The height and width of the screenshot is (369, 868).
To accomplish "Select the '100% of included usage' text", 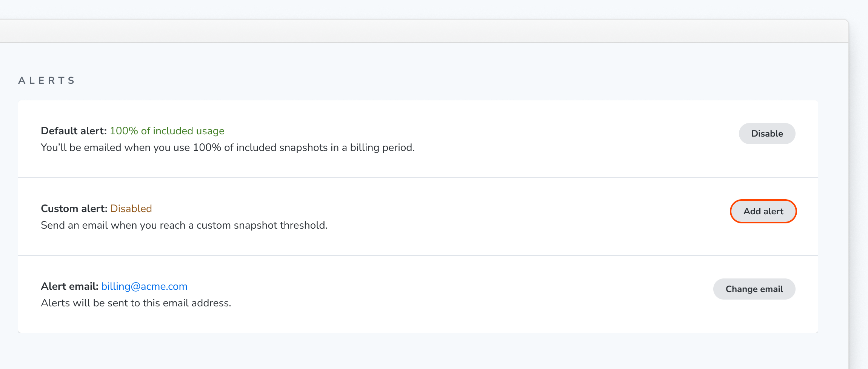I will tap(167, 131).
